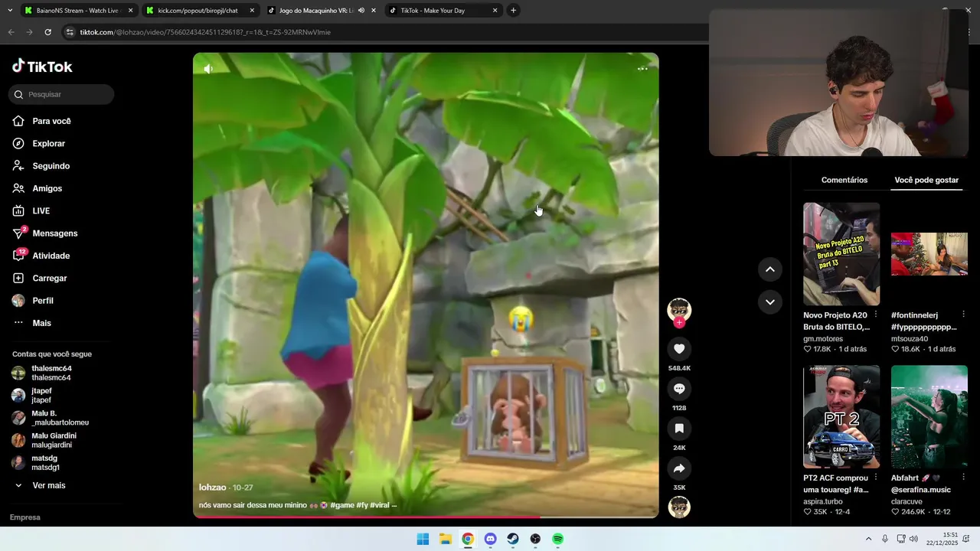Open Mensagens inbox

point(45,233)
